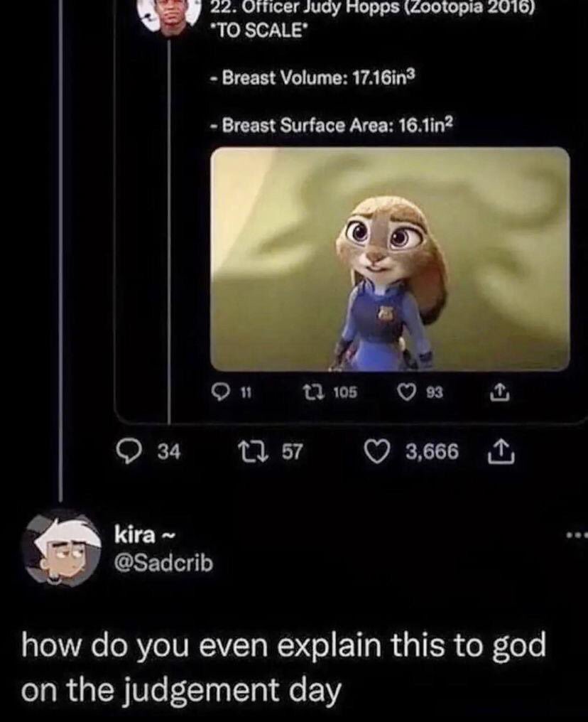Open the Judy Hopps image attachment
Viewport: 588px width, 722px height.
[390, 259]
